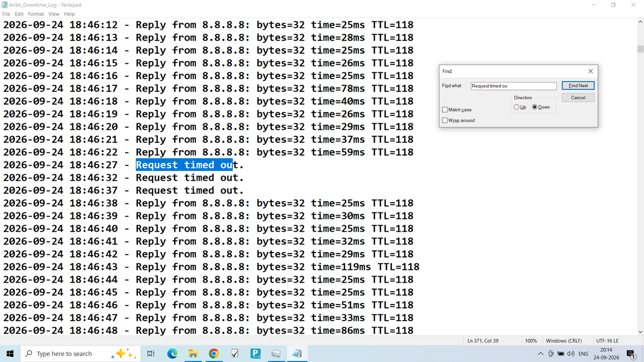Select the Up direction radio button
Image resolution: width=644 pixels, height=362 pixels.
(516, 107)
